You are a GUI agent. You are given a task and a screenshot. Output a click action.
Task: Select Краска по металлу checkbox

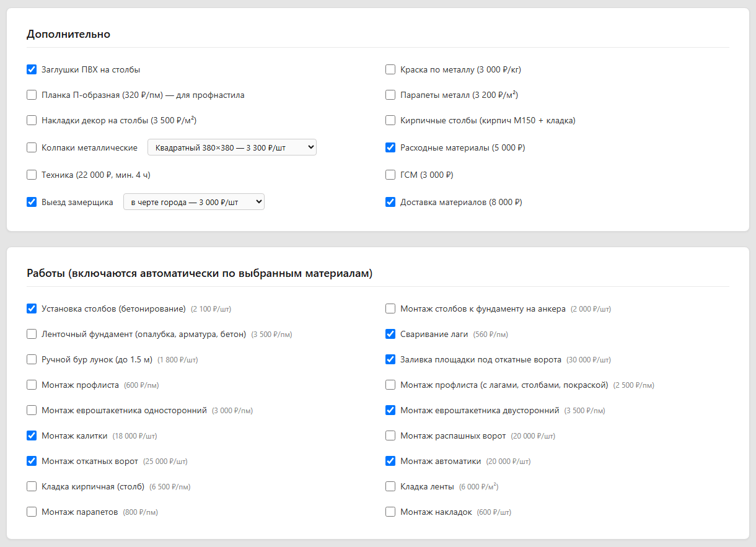point(390,69)
